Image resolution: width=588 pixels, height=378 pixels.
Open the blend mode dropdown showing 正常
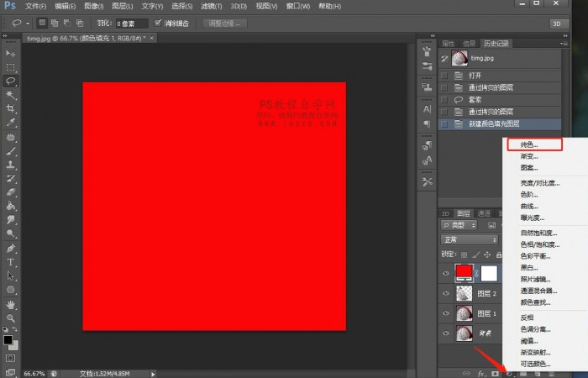[x=470, y=239]
